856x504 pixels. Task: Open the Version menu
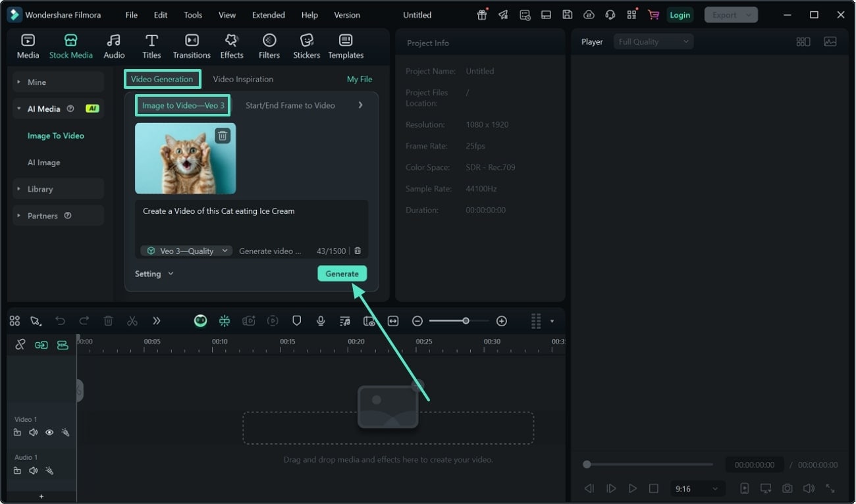[x=347, y=14]
